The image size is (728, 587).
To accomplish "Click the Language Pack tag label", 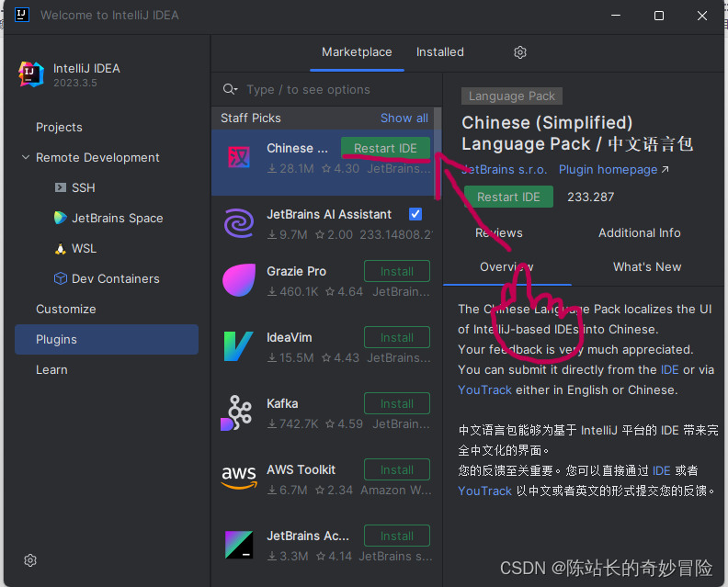I will pos(512,96).
